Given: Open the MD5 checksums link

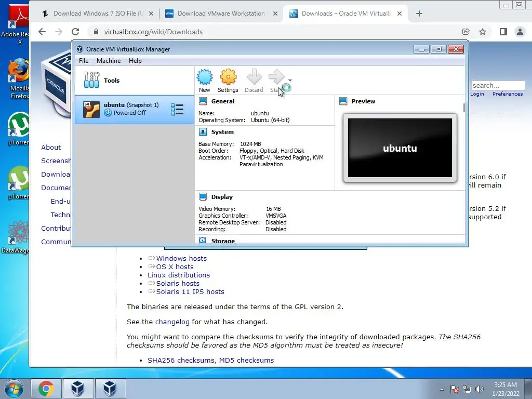Looking at the screenshot, I should click(x=246, y=361).
